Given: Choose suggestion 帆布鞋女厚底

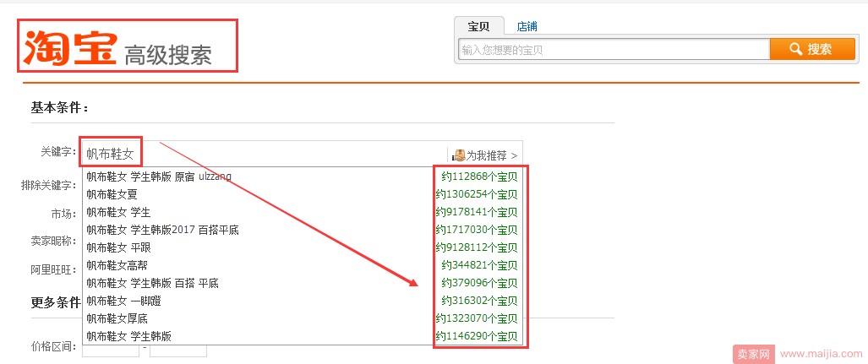Looking at the screenshot, I should [302, 318].
